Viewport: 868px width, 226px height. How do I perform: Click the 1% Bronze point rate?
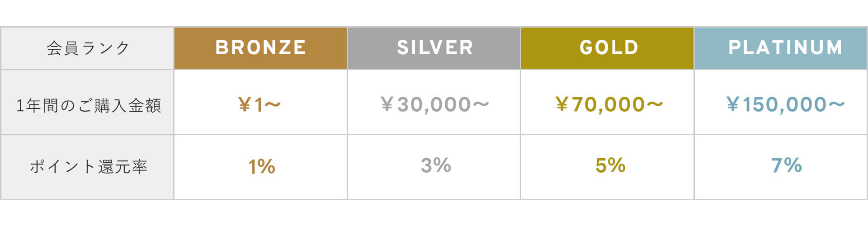(x=261, y=166)
